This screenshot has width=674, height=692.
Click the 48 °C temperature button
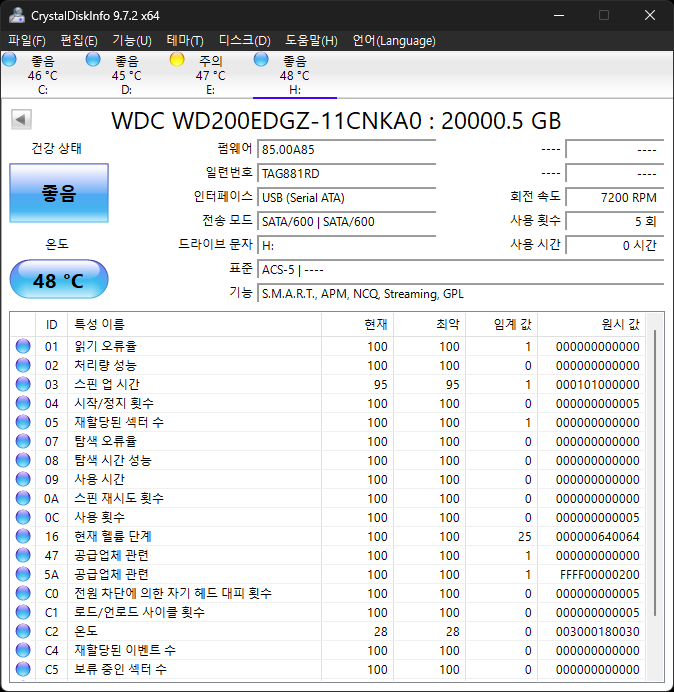tap(59, 279)
